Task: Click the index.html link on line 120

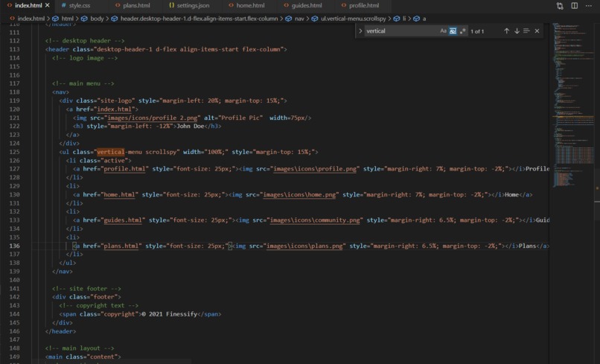Action: click(114, 109)
